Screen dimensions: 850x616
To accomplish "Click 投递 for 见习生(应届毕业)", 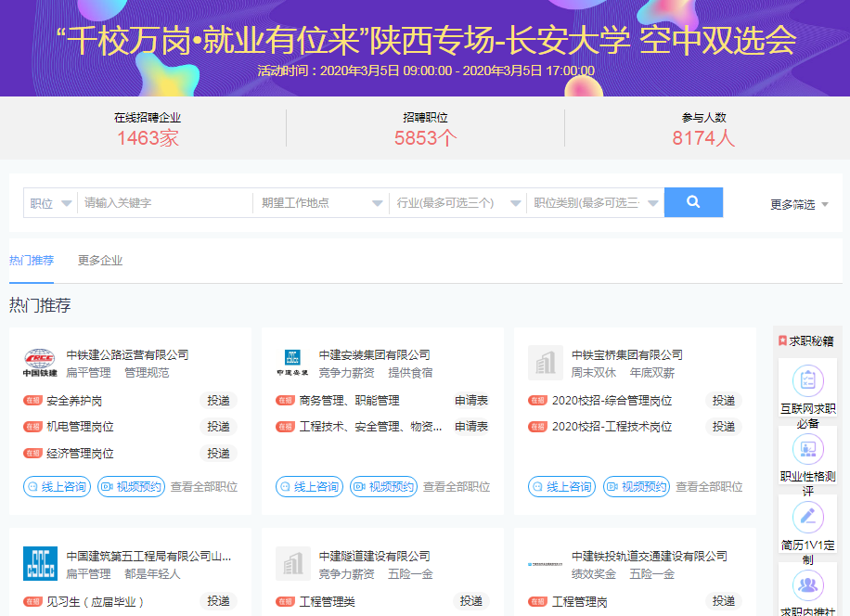I will [x=218, y=601].
